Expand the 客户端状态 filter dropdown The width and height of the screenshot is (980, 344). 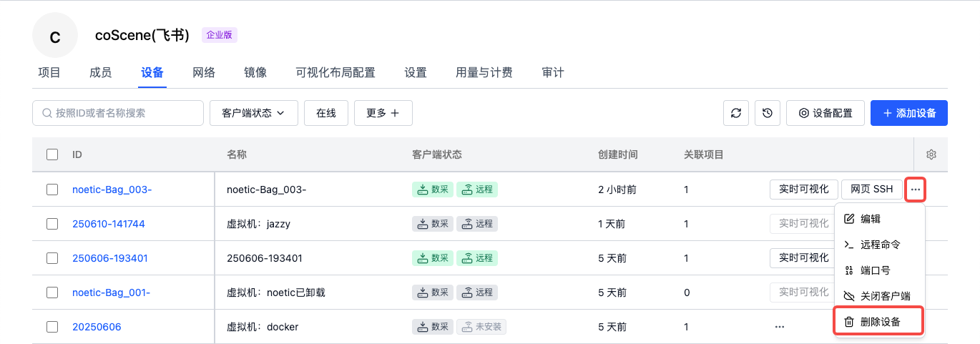pyautogui.click(x=254, y=113)
